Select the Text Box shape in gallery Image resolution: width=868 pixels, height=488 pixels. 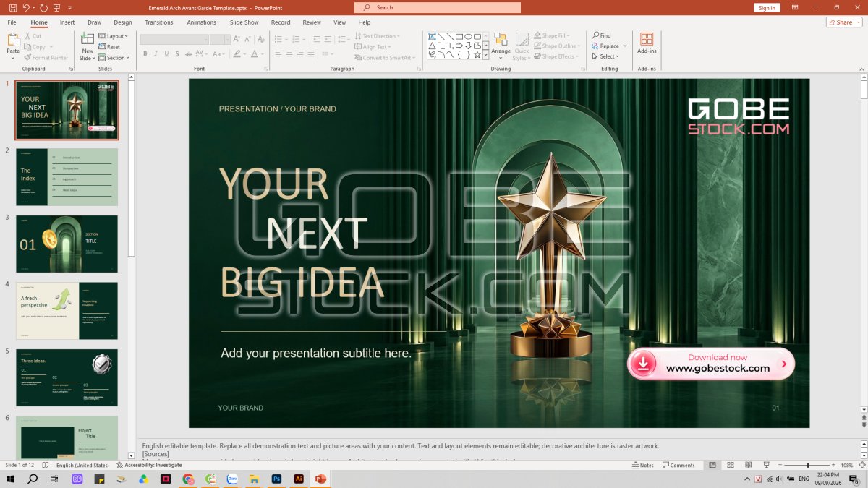pyautogui.click(x=433, y=36)
